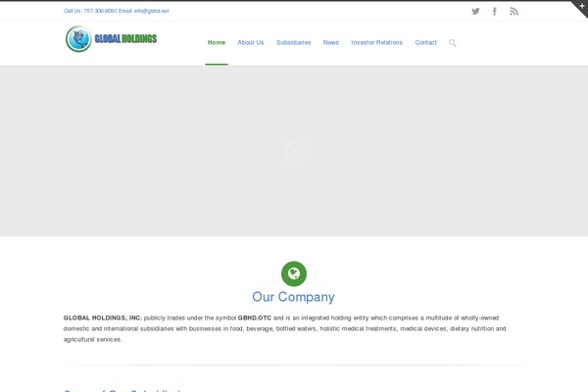Select the Home menu item
The width and height of the screenshot is (588, 392).
[217, 43]
